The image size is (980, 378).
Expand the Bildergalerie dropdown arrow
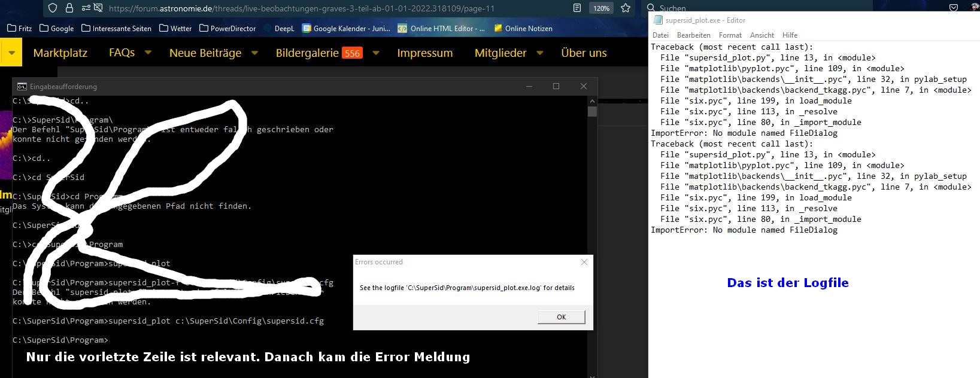[376, 53]
